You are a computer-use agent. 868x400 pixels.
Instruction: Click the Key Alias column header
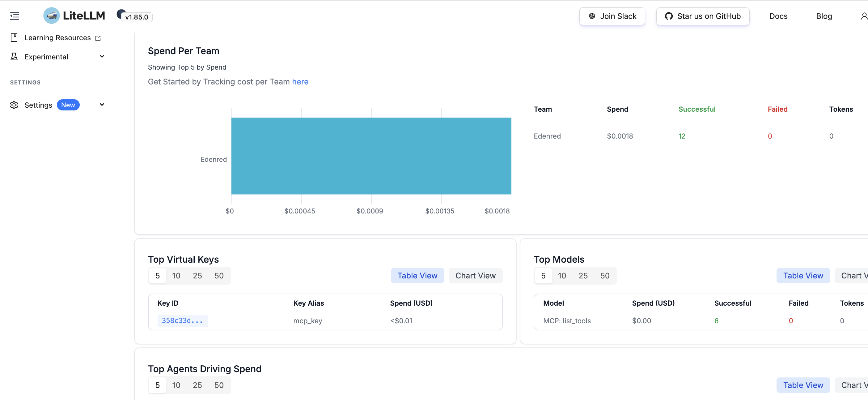(308, 303)
